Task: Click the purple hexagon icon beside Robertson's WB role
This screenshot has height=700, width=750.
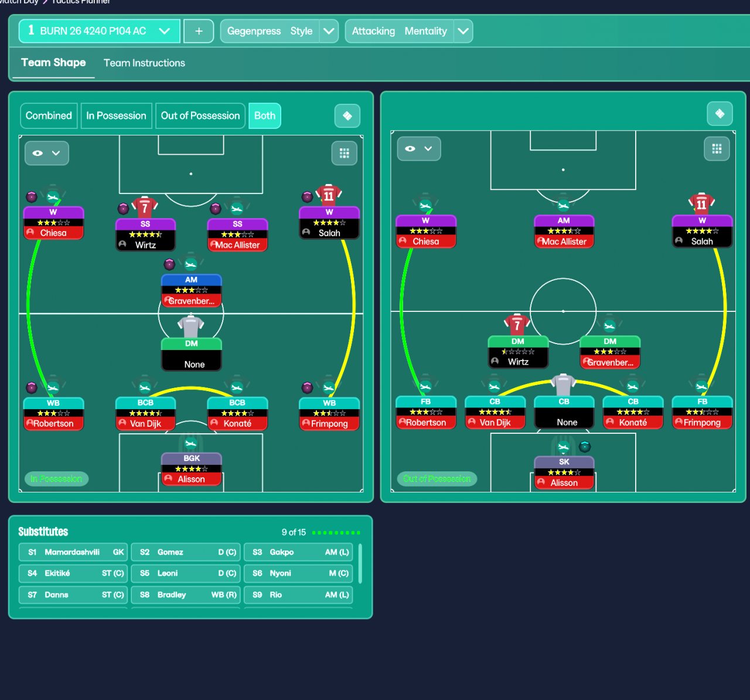Action: (32, 387)
